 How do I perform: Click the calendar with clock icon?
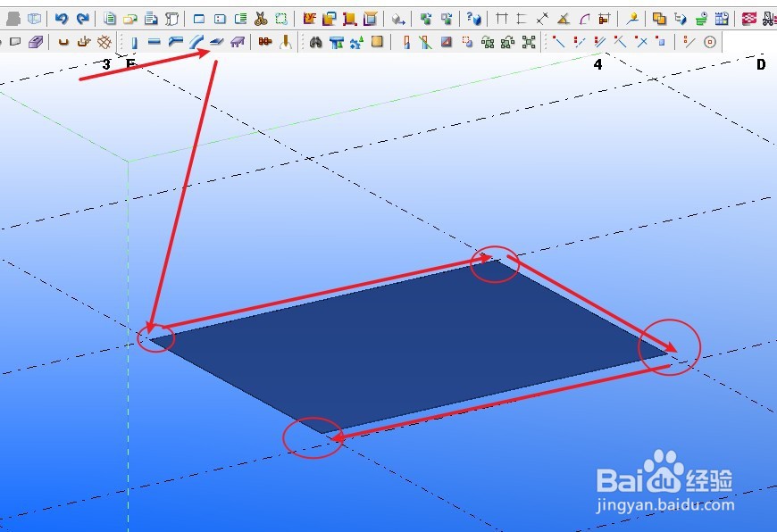tap(722, 19)
